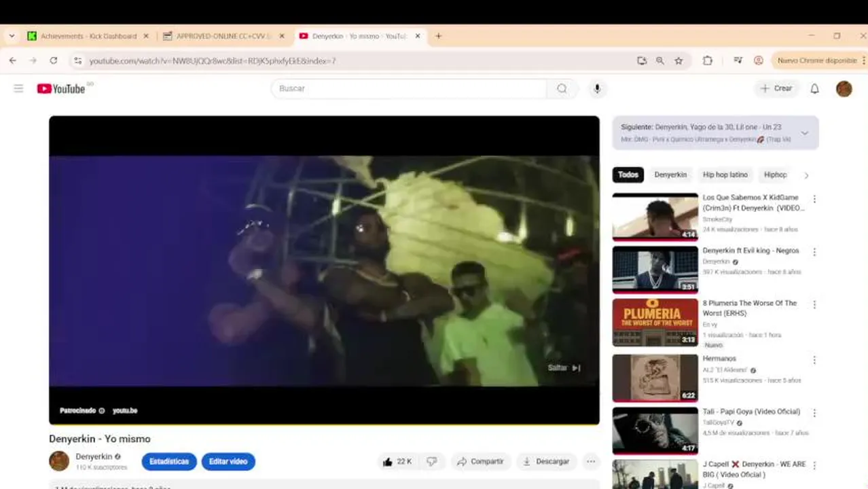Image resolution: width=868 pixels, height=489 pixels.
Task: Select the Denyerkin filter chip
Action: coord(670,175)
